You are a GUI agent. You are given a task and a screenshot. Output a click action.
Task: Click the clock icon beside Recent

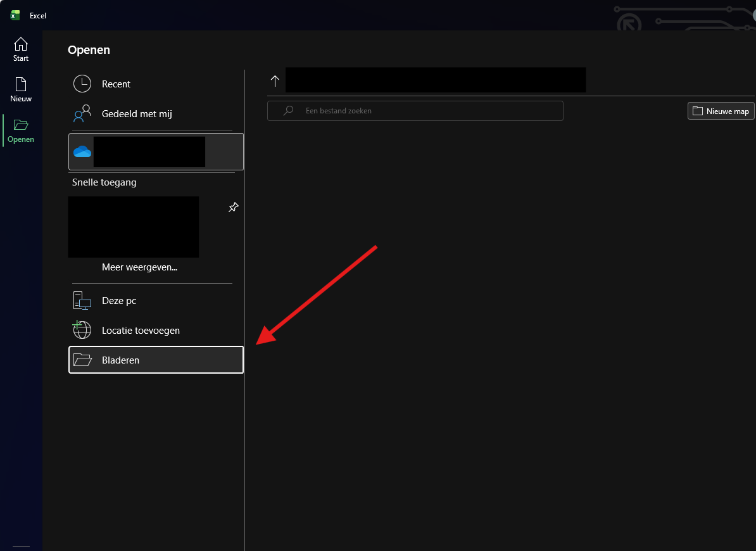[82, 84]
